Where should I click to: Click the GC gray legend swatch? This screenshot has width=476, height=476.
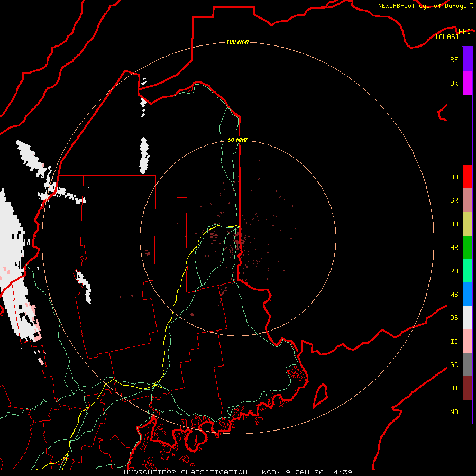(467, 364)
